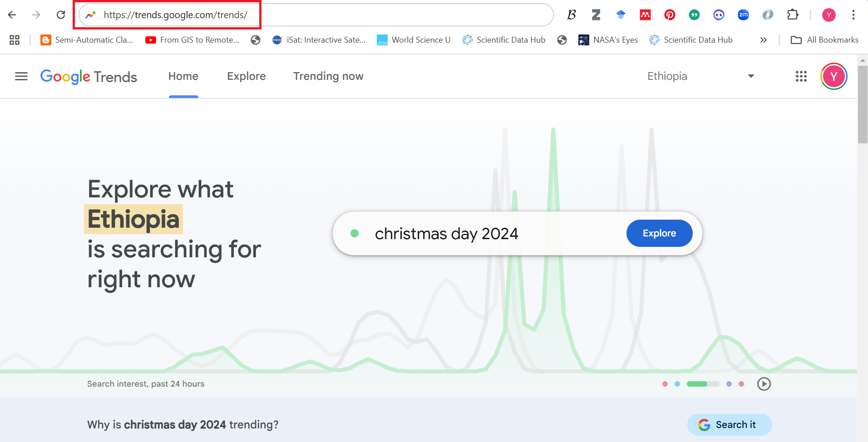
Task: Open From GIS to Remote... bookmark
Action: click(x=192, y=40)
